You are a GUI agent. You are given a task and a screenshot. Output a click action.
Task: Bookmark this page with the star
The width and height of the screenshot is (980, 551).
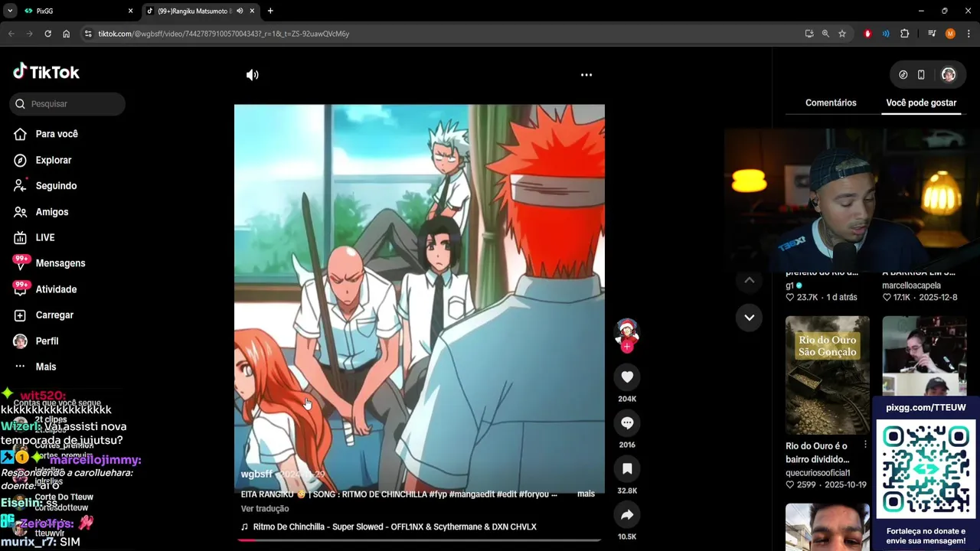tap(842, 34)
